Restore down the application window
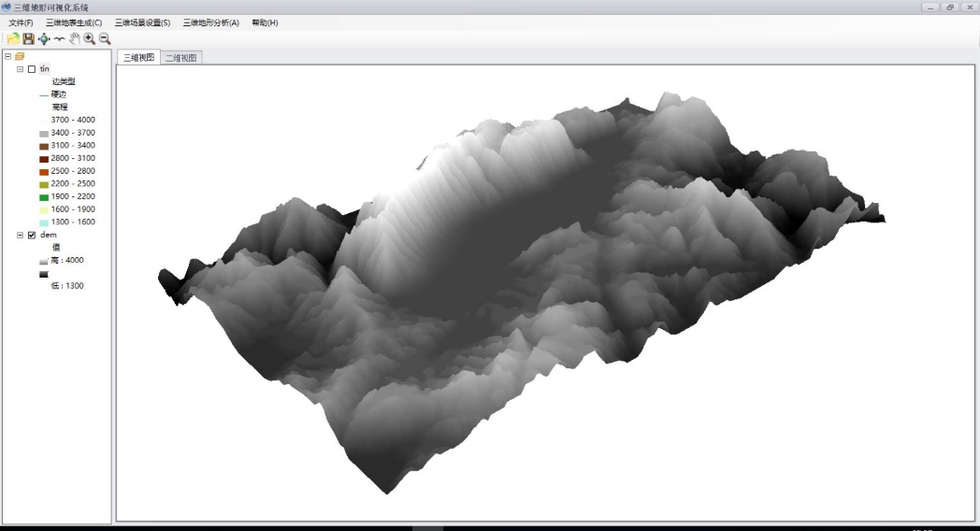Screen dimensions: 980x531 pos(950,7)
